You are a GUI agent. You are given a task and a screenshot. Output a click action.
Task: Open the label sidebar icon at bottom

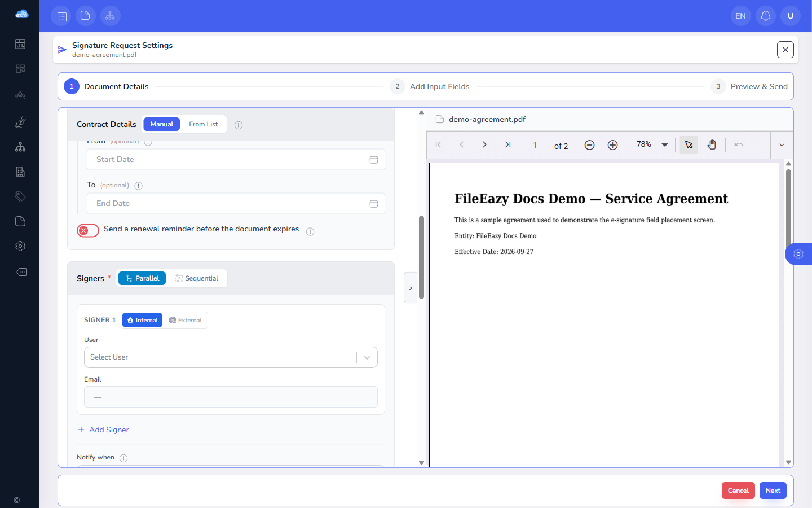tap(21, 272)
